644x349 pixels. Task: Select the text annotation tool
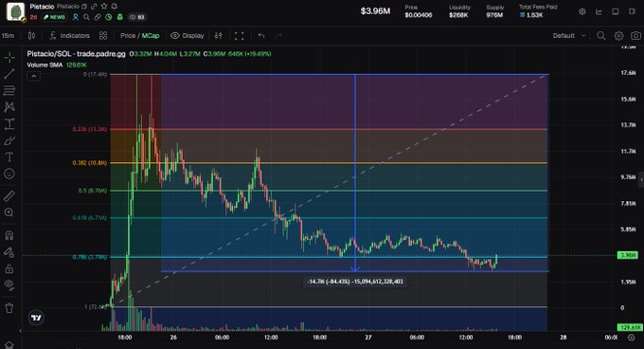[9, 157]
